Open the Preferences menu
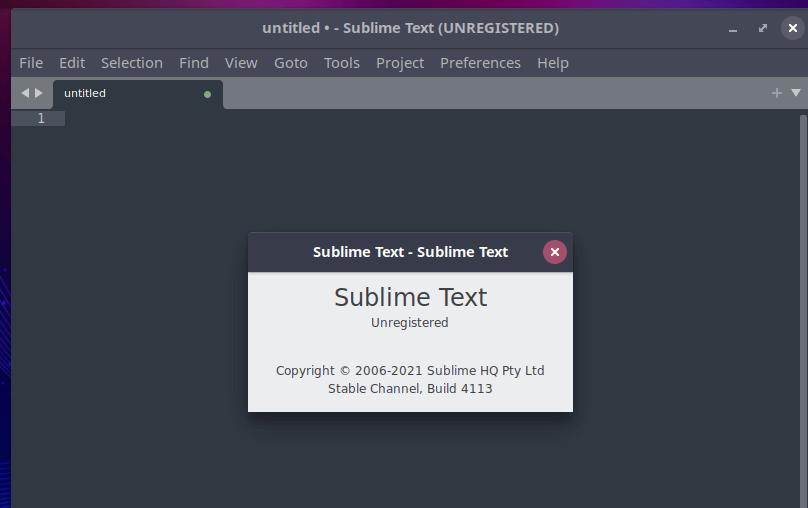Screen dimensions: 808x508 coord(480,63)
